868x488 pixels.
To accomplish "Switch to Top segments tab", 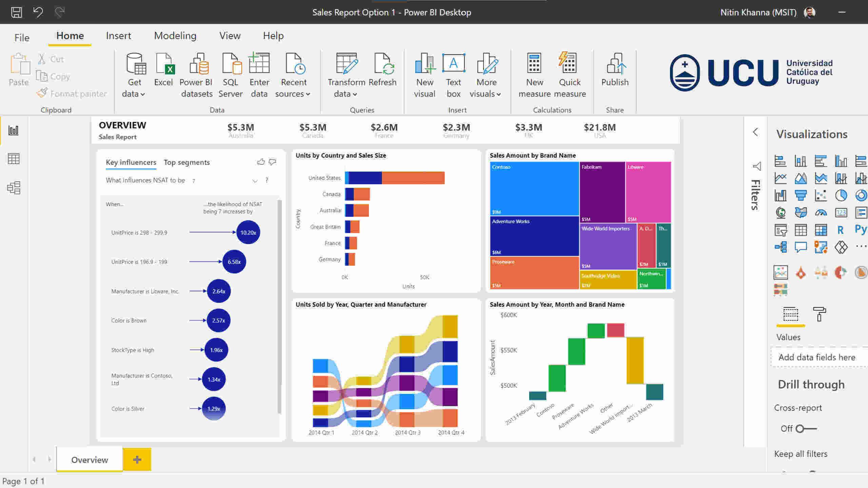I will coord(186,162).
